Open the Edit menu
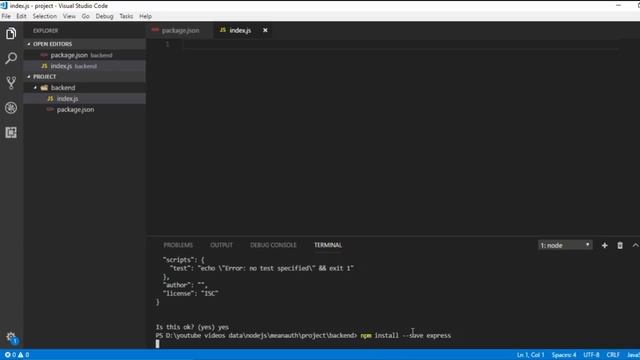Viewport: 640px width, 360px height. [21, 16]
